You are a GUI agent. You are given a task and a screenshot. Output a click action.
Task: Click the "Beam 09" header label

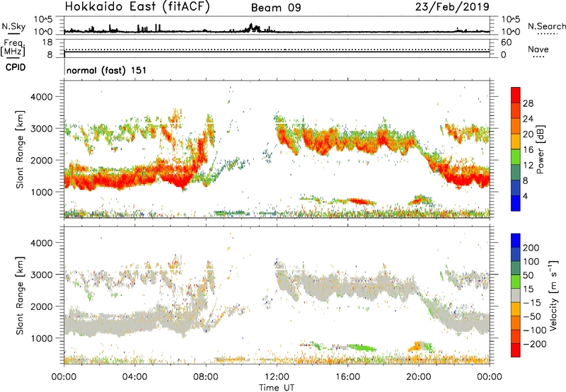(x=276, y=8)
